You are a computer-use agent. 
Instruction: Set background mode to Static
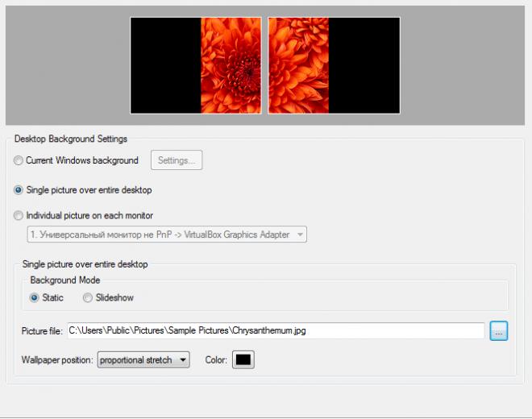pos(35,297)
